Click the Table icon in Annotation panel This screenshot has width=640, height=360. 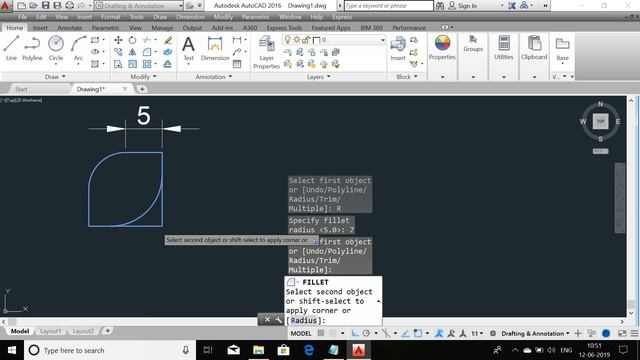(237, 64)
